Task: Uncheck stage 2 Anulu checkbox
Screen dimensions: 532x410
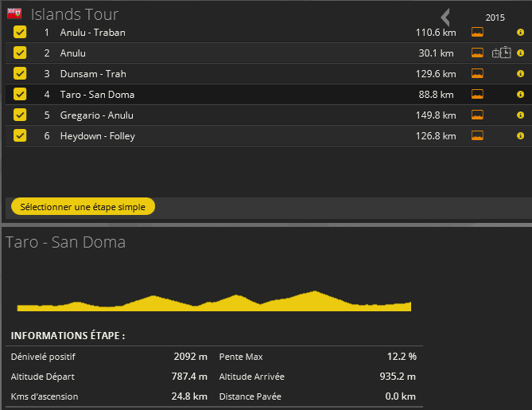Action: click(x=20, y=53)
